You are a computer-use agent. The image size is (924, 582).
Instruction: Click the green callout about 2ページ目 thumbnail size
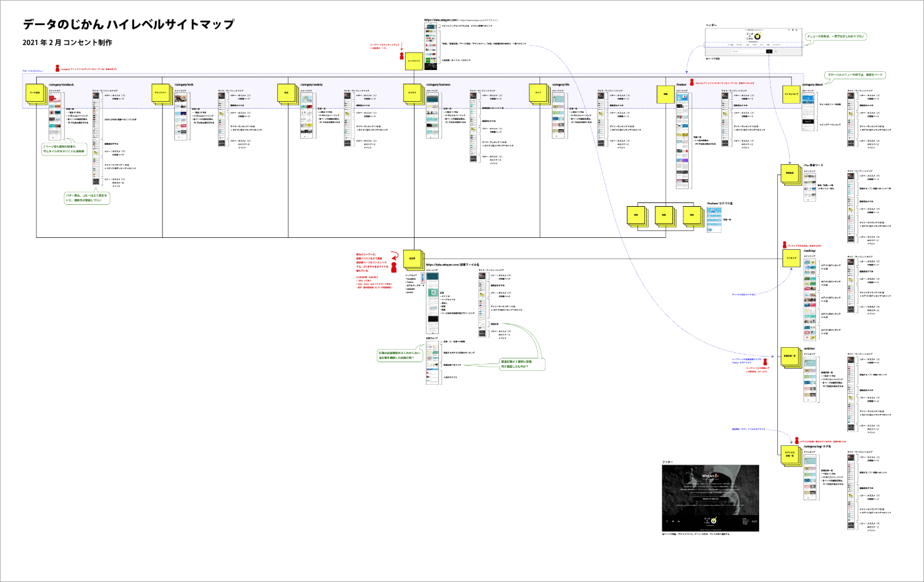[64, 149]
